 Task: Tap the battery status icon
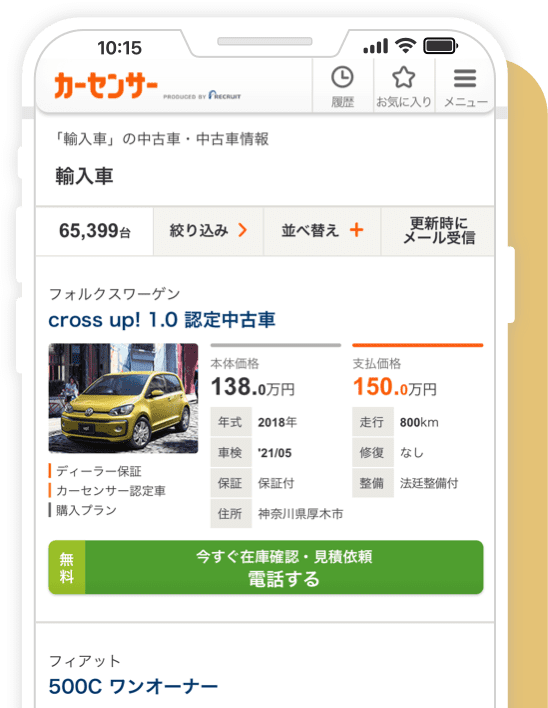(x=441, y=46)
